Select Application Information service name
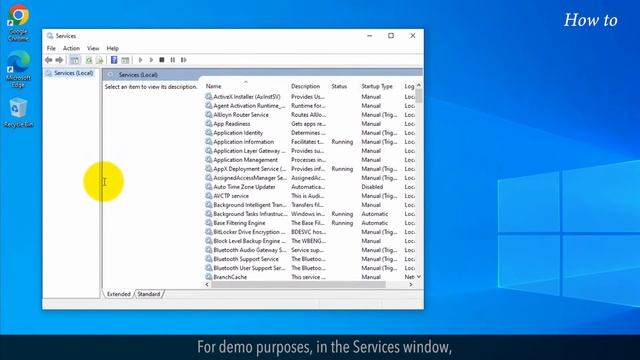The image size is (640, 360). [244, 142]
